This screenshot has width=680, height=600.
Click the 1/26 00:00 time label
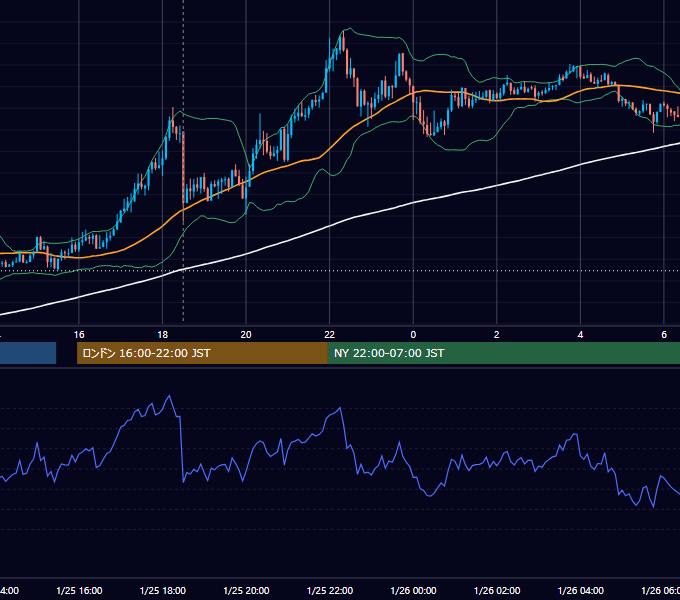(413, 590)
